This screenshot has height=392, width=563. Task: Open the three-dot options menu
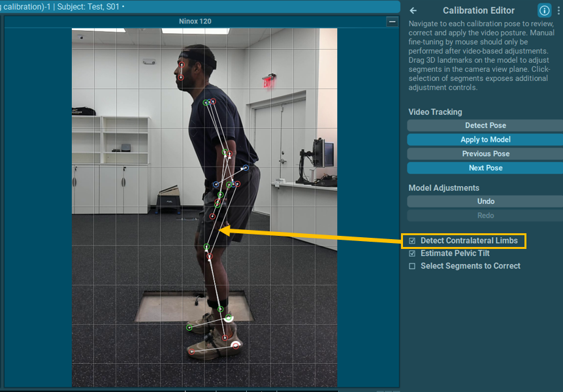click(x=558, y=10)
